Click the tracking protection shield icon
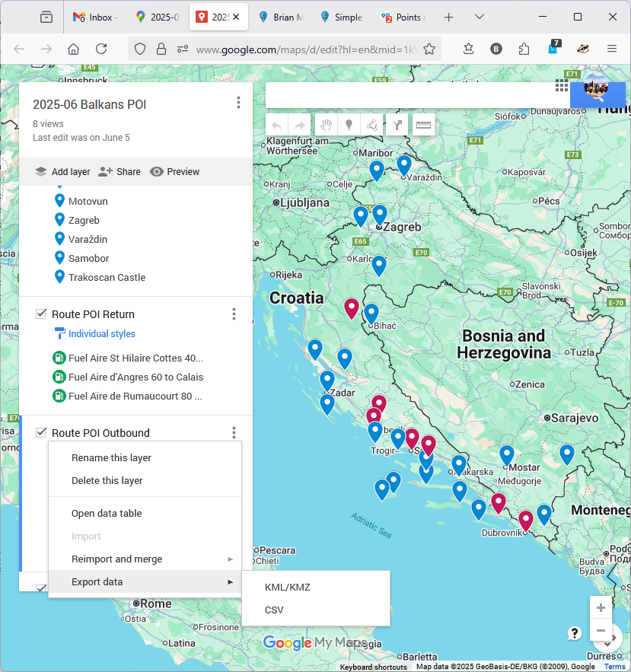Viewport: 631px width, 672px height. point(140,49)
